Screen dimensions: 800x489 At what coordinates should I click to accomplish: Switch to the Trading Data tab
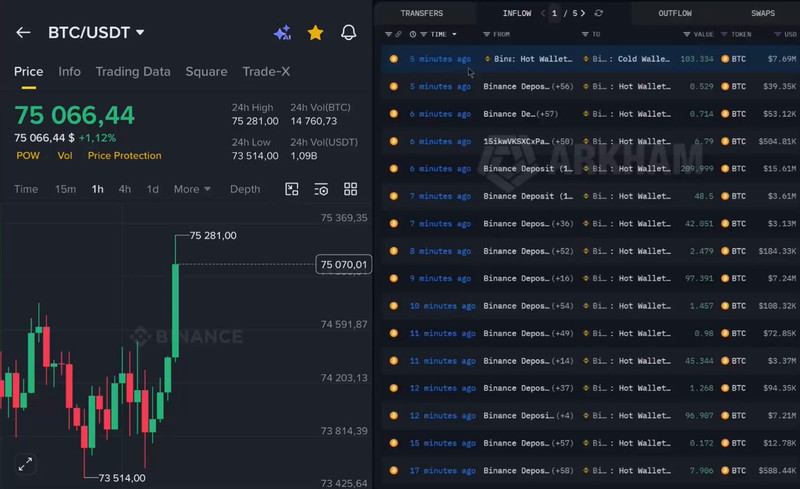point(132,72)
